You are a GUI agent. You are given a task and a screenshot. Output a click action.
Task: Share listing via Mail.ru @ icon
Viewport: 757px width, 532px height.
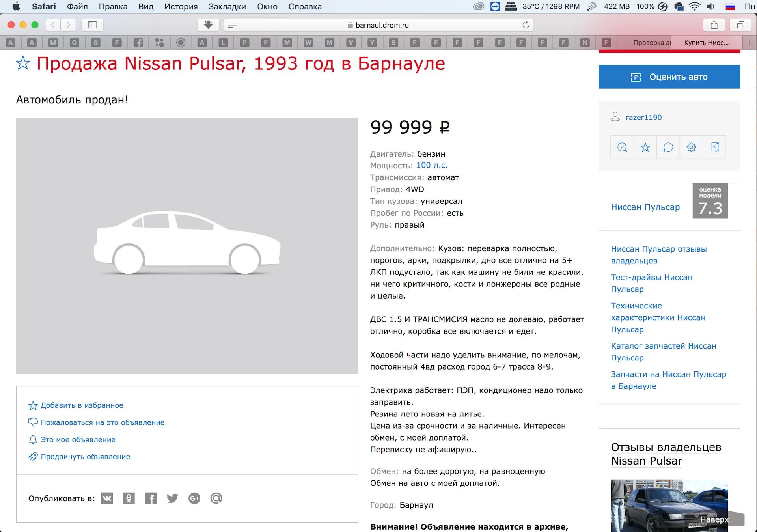click(x=216, y=498)
